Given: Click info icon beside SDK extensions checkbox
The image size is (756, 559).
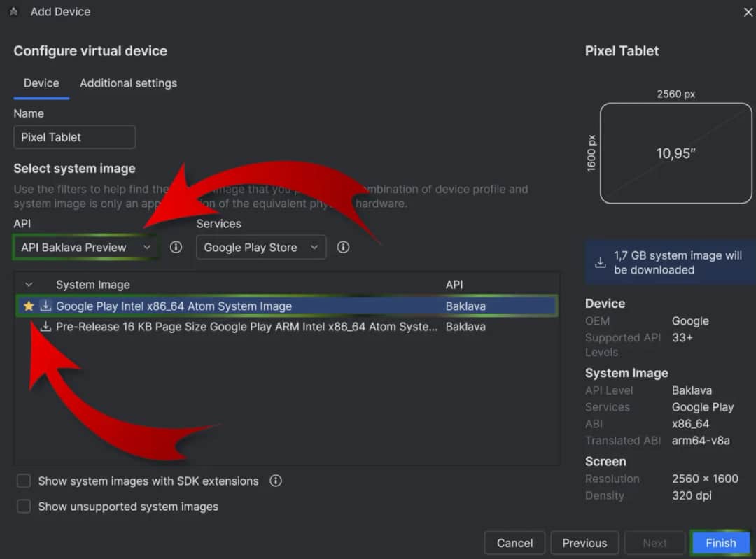Looking at the screenshot, I should tap(276, 481).
